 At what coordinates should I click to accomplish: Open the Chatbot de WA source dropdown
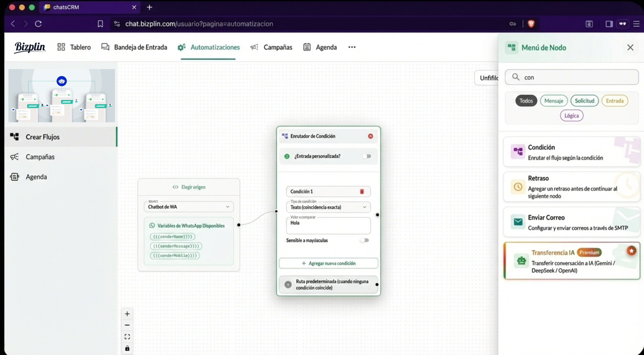pyautogui.click(x=189, y=207)
